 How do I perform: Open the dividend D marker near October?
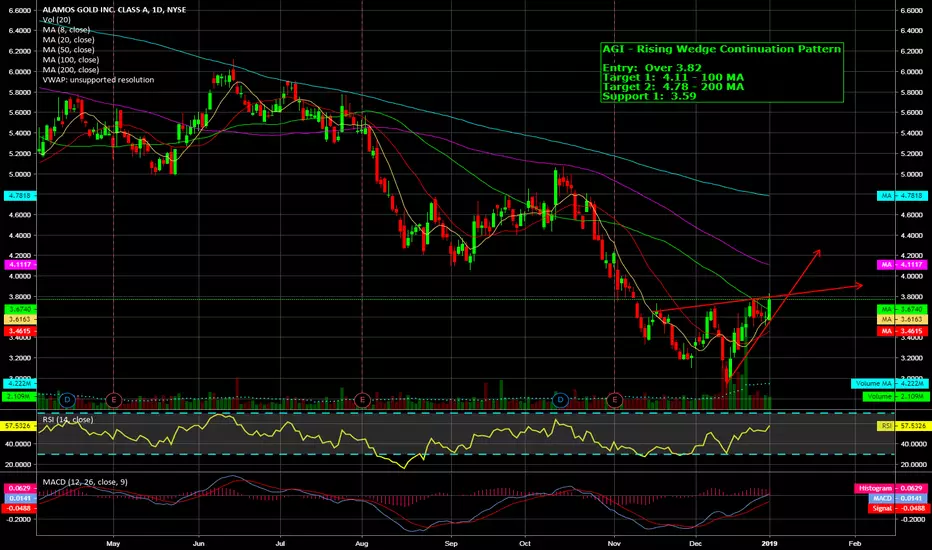tap(561, 400)
